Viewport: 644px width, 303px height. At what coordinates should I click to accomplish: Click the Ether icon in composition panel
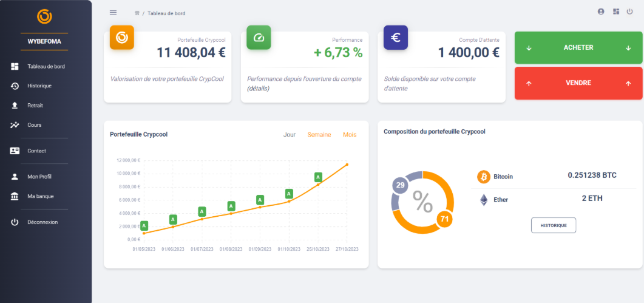pos(484,200)
